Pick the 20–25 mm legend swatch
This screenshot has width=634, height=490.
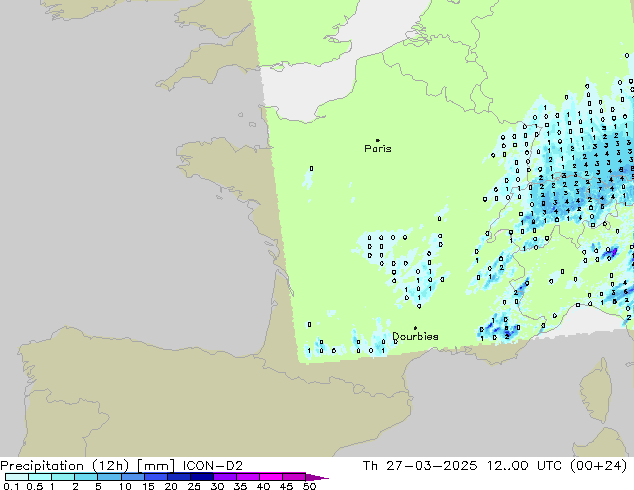pyautogui.click(x=178, y=477)
